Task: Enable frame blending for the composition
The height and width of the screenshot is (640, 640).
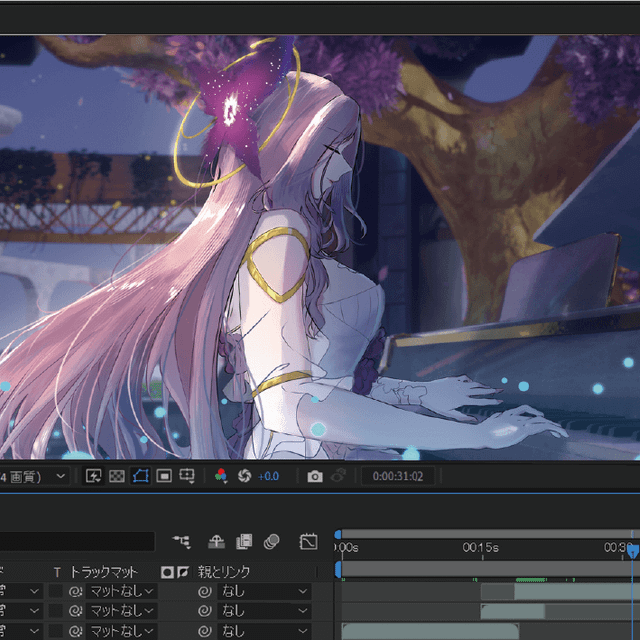Action: (243, 542)
